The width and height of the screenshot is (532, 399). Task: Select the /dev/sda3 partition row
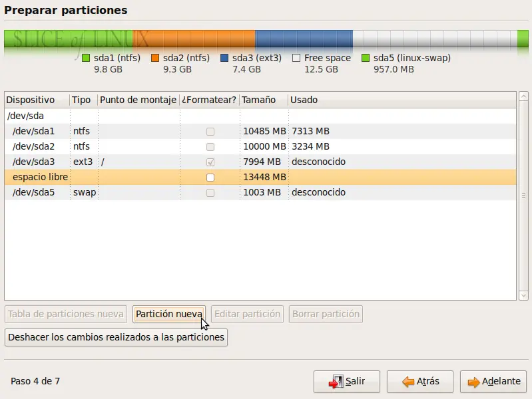260,162
